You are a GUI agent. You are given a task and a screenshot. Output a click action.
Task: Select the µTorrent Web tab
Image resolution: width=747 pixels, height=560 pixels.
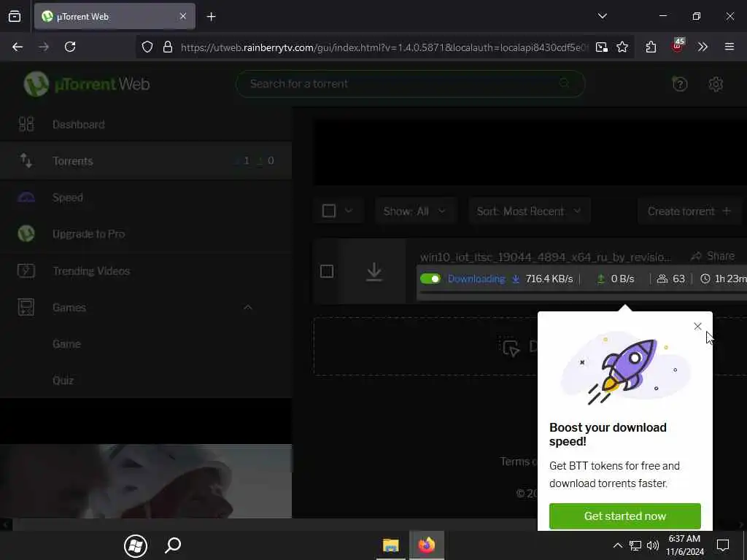click(115, 17)
